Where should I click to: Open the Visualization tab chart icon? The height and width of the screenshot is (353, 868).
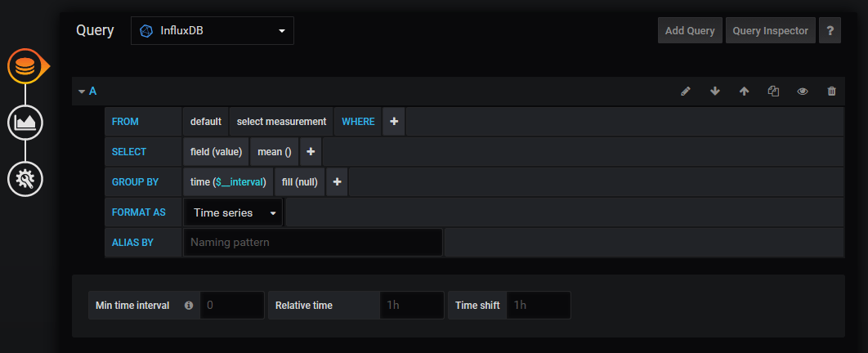25,123
